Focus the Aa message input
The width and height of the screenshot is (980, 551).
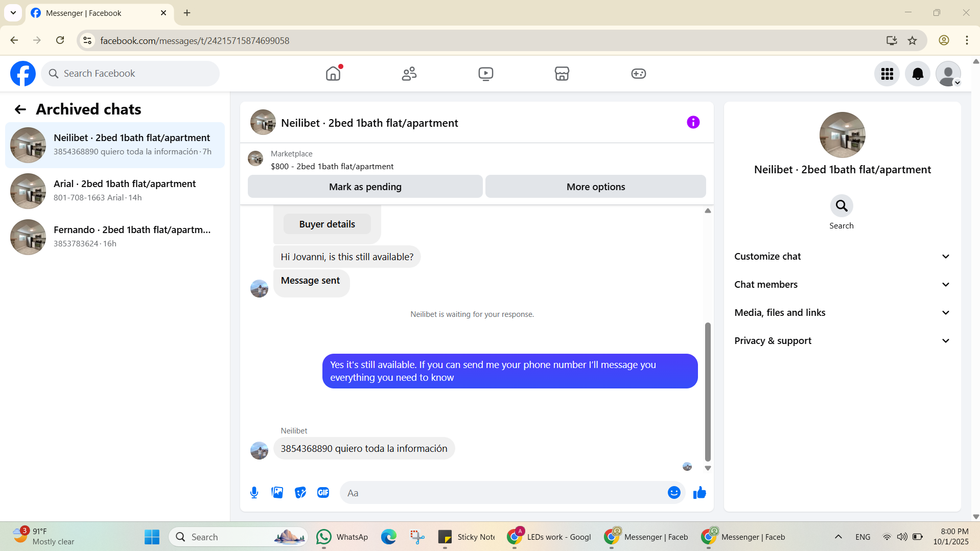503,493
